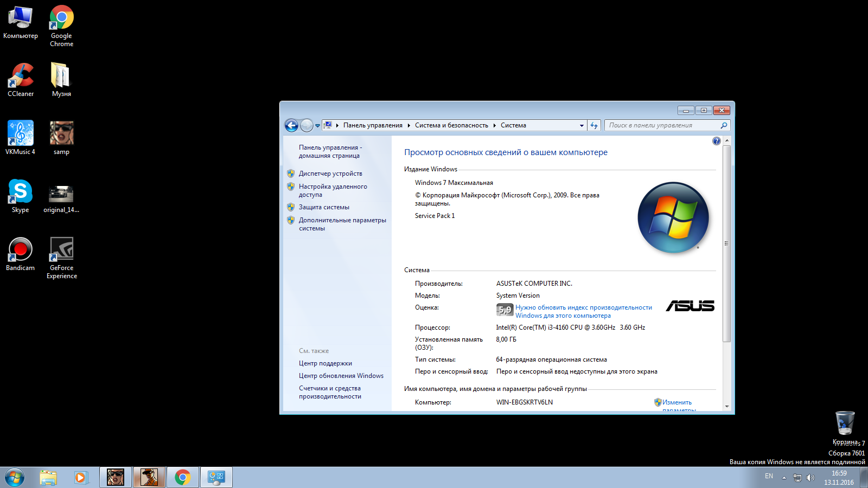Expand the chevron after Панель управления breadcrumb
868x488 pixels.
[409, 125]
